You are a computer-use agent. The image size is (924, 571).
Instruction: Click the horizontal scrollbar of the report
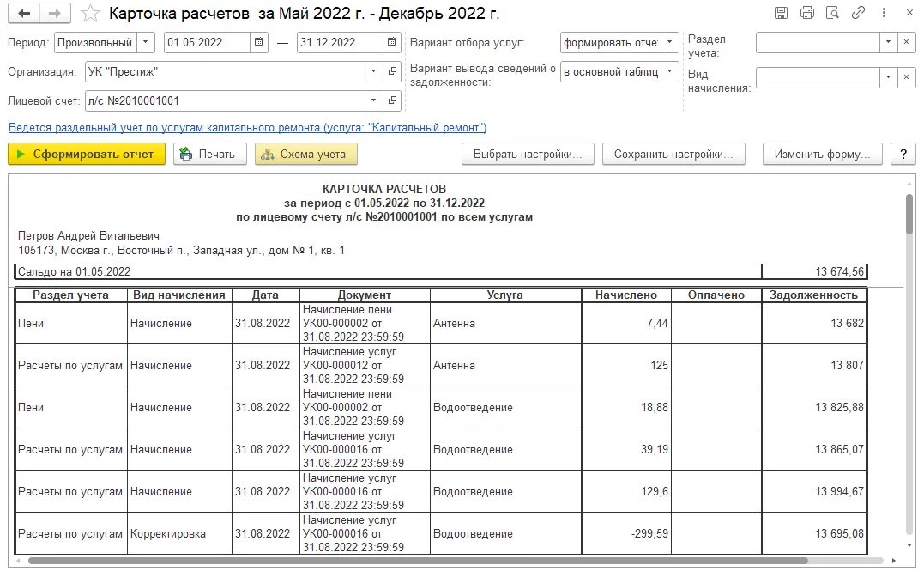click(x=418, y=561)
